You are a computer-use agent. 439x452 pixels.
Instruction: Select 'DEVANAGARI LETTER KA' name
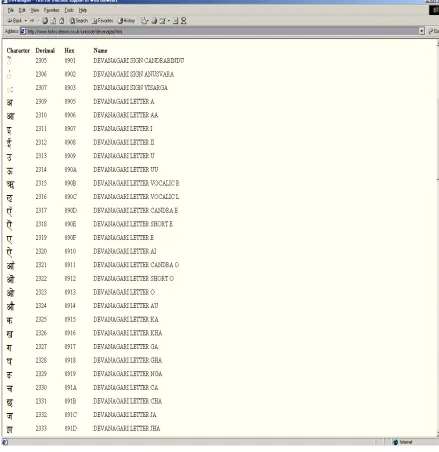(126, 320)
